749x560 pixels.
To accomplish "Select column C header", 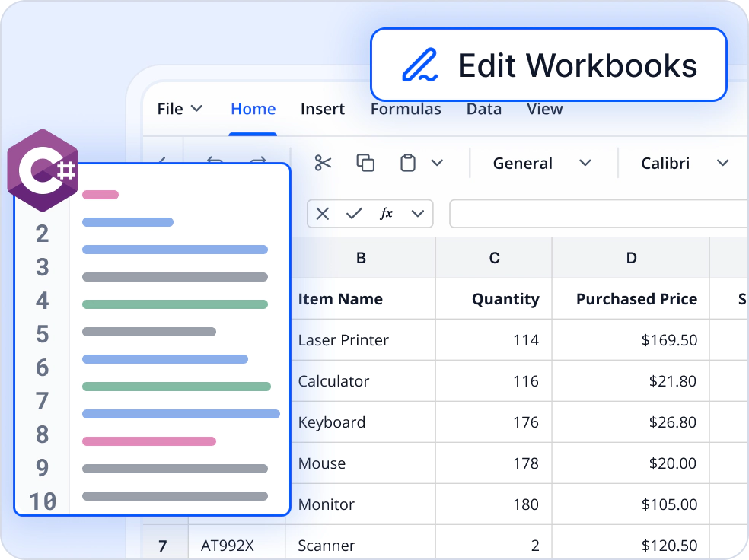I will point(494,258).
